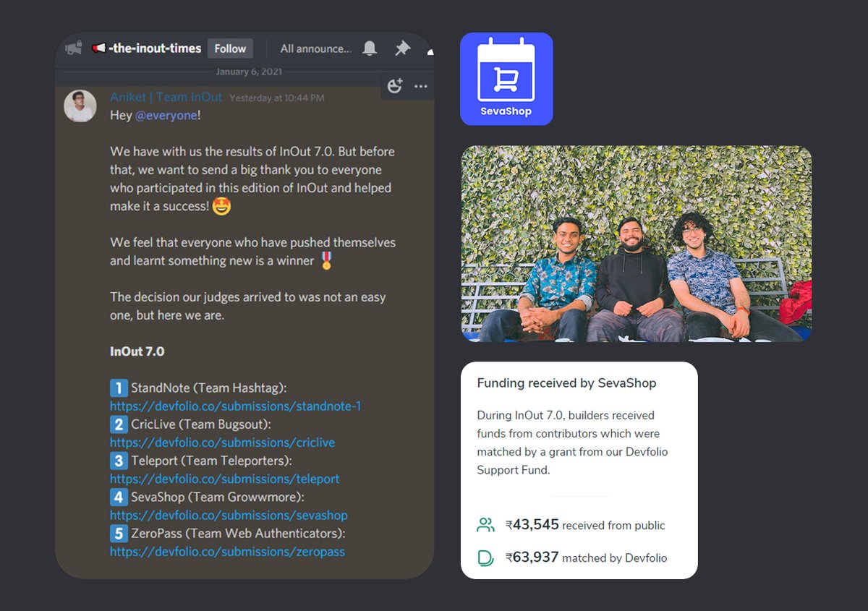Click the number 2 emoji before CricLive
Image resolution: width=868 pixels, height=611 pixels.
[x=119, y=424]
